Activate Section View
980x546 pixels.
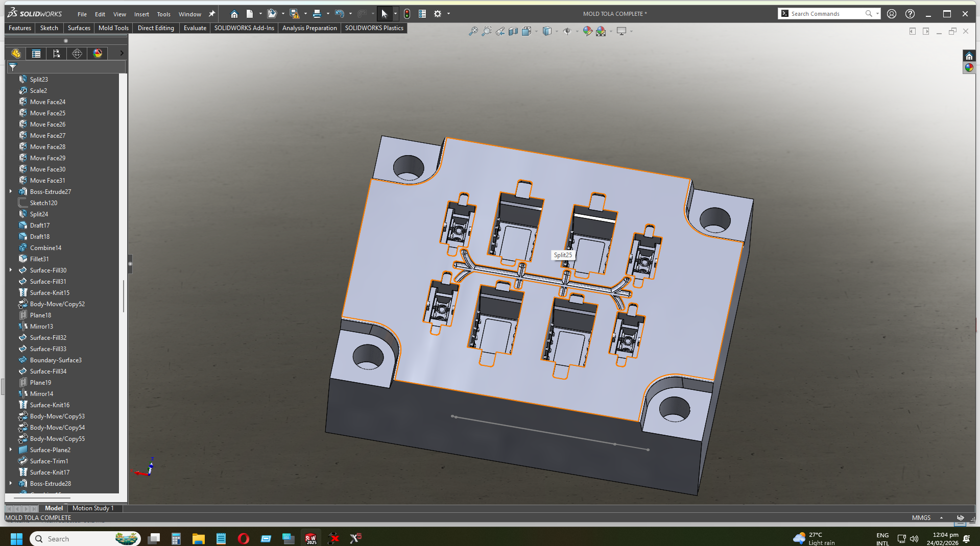click(513, 31)
